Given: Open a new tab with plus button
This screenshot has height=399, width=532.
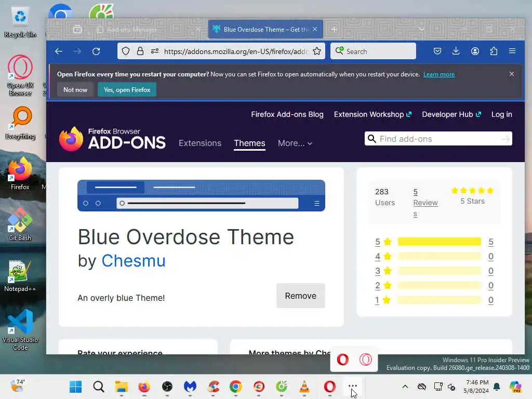Looking at the screenshot, I should tap(334, 30).
